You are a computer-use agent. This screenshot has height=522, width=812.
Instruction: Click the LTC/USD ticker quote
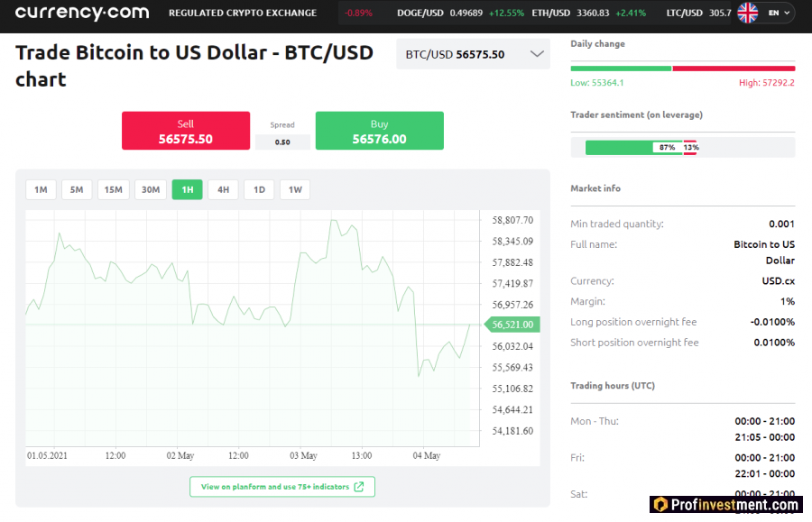[x=698, y=13]
